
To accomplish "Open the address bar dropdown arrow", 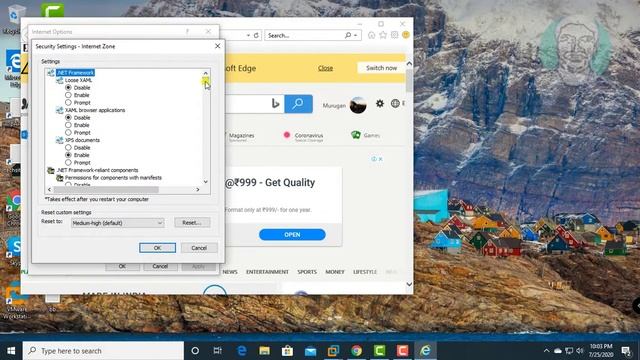I will 248,36.
